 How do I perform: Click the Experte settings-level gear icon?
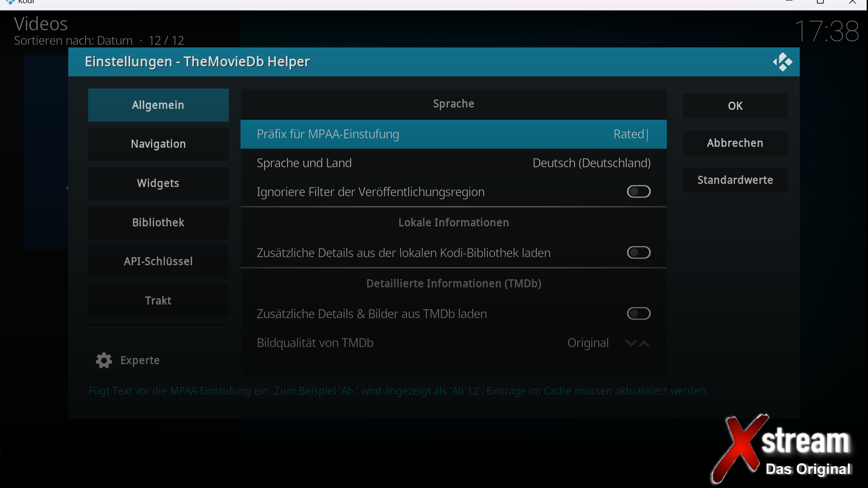click(x=104, y=360)
